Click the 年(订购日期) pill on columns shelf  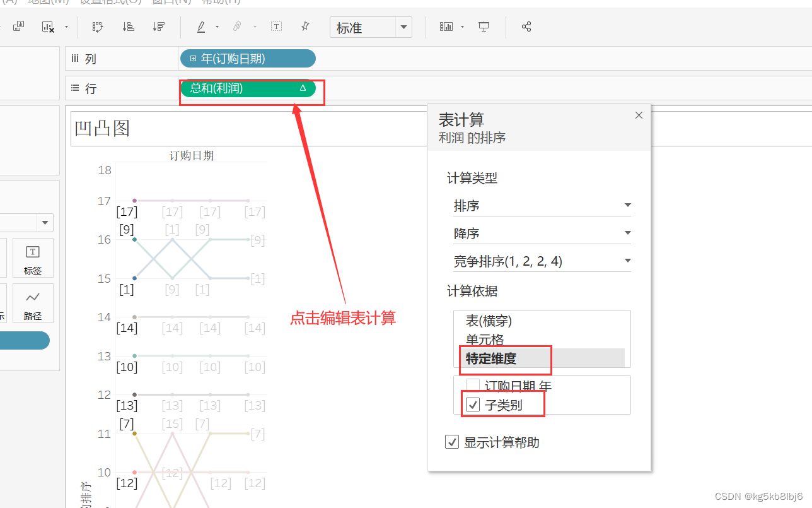pos(248,59)
